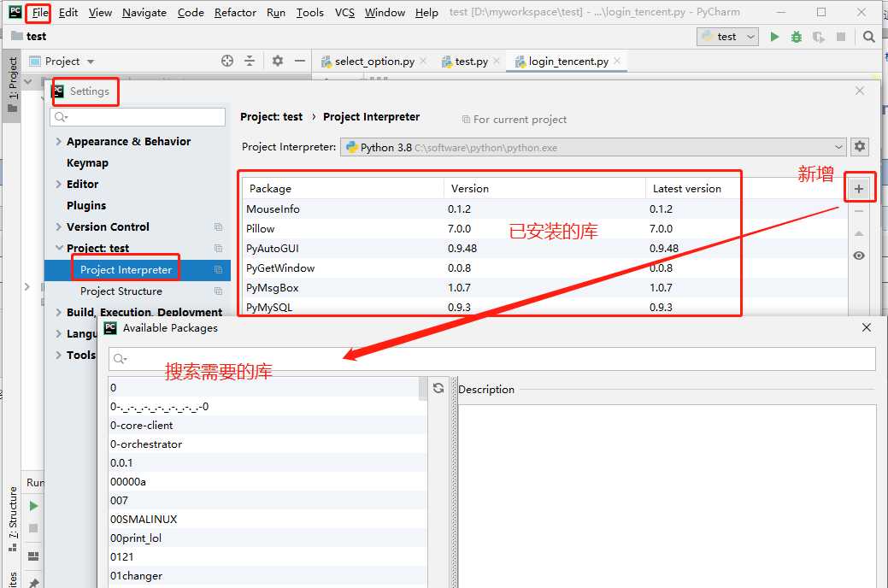Image resolution: width=888 pixels, height=588 pixels.
Task: Select 01changer in available packages
Action: [x=268, y=575]
